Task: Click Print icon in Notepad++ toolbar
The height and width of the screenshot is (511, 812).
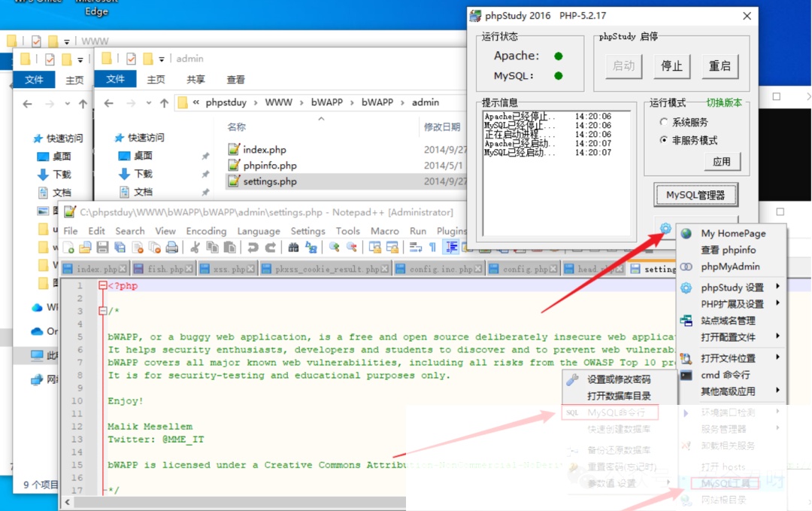Action: (x=172, y=247)
